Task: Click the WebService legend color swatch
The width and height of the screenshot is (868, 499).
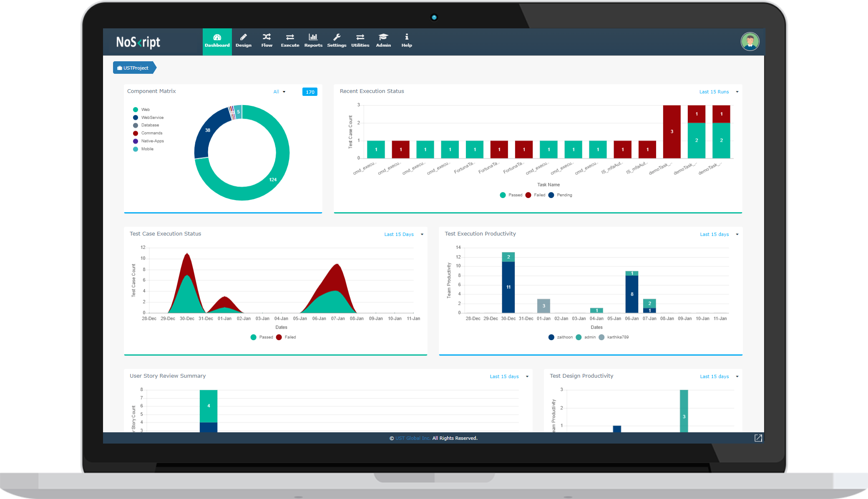Action: 136,118
